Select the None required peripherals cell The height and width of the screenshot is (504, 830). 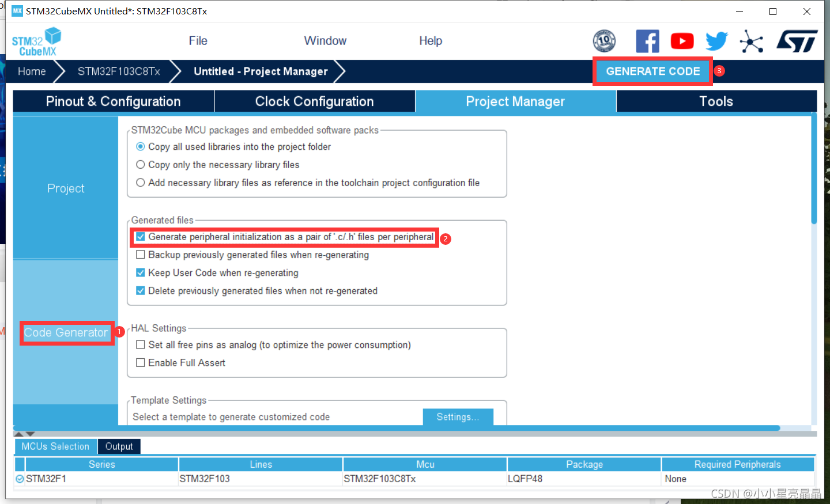(x=738, y=479)
